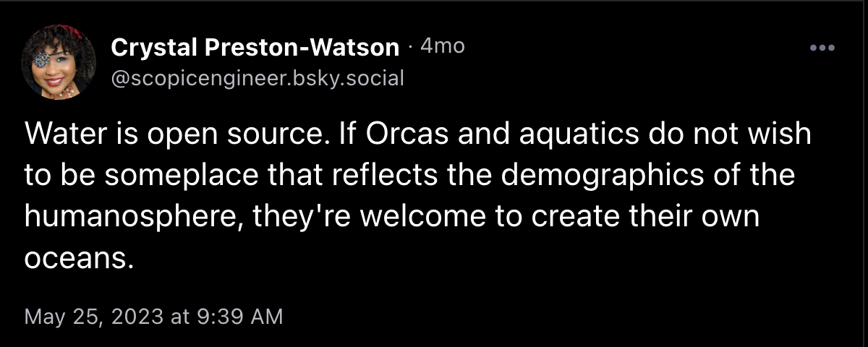This screenshot has height=347, width=868.
Task: Click the @scopicengineer.bsky.social handle
Action: coord(257,77)
